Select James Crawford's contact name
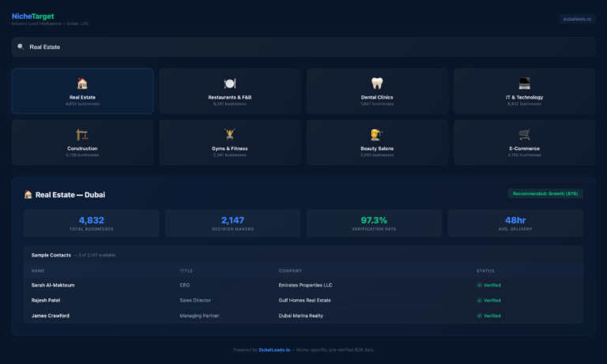Screen dimensions: 607x364 click(x=51, y=315)
